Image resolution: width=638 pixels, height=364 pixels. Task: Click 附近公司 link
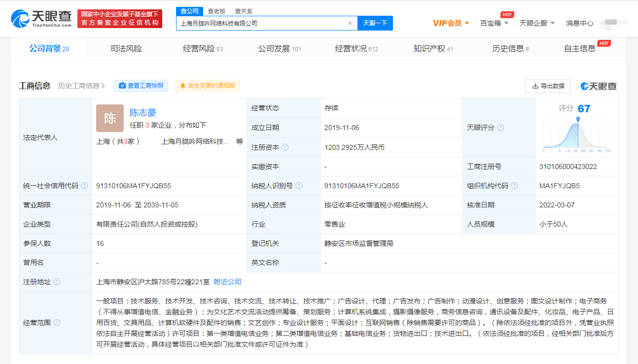227,282
